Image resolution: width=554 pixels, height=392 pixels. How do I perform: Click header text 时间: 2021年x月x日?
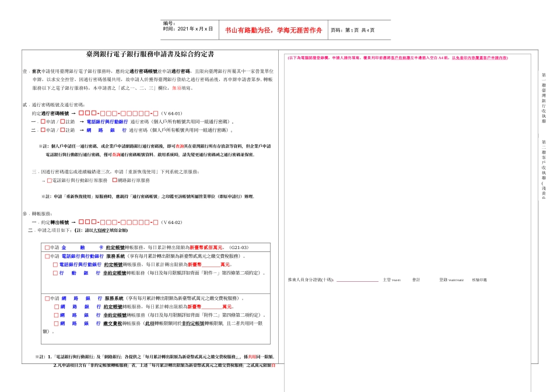coord(188,29)
